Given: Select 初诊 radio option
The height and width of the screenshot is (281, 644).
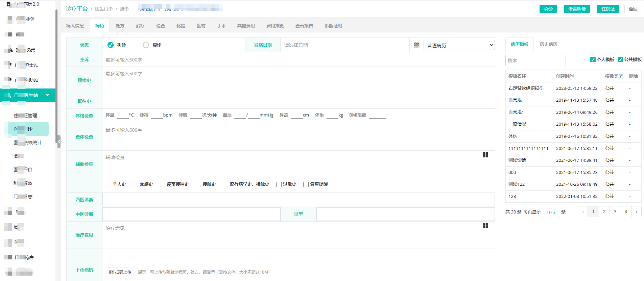Looking at the screenshot, I should pyautogui.click(x=111, y=45).
